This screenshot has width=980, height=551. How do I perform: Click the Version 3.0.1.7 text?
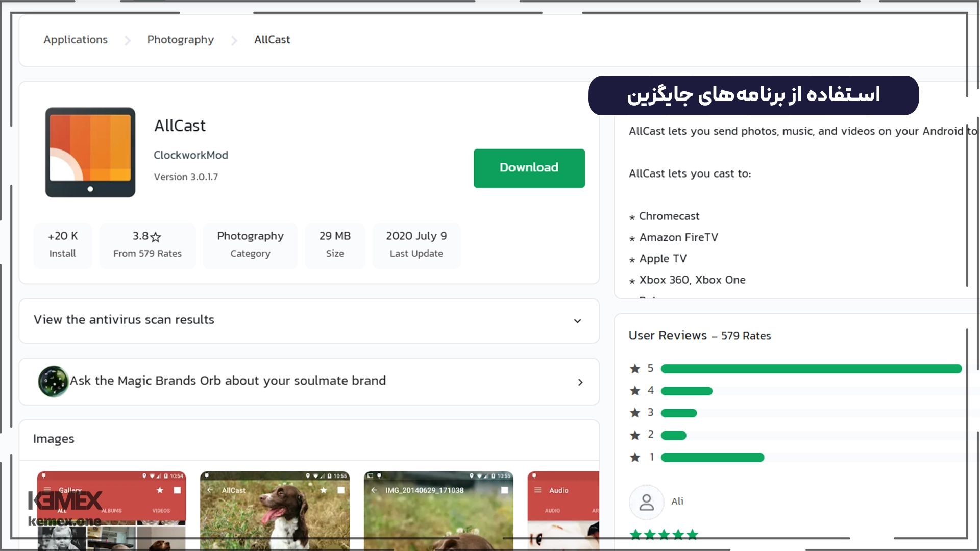pos(186,177)
